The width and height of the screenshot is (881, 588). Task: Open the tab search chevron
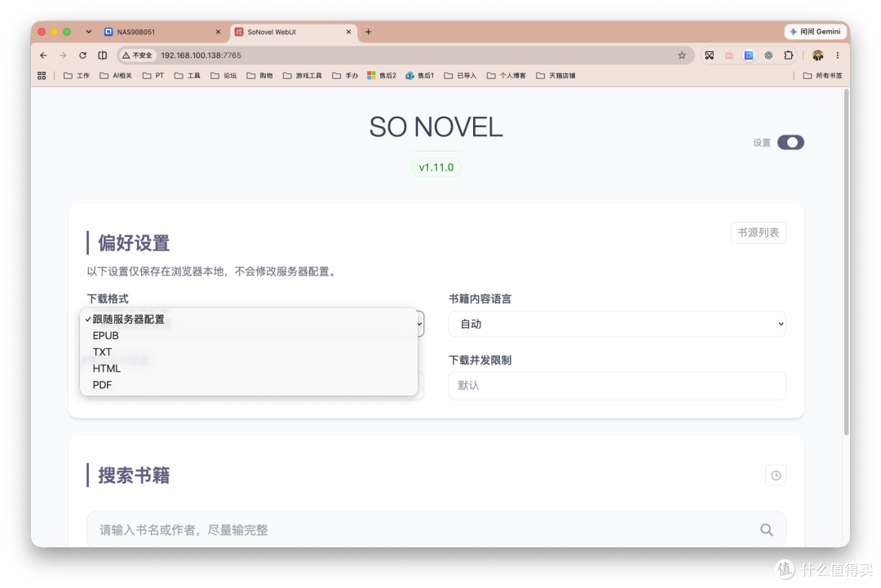coord(89,32)
